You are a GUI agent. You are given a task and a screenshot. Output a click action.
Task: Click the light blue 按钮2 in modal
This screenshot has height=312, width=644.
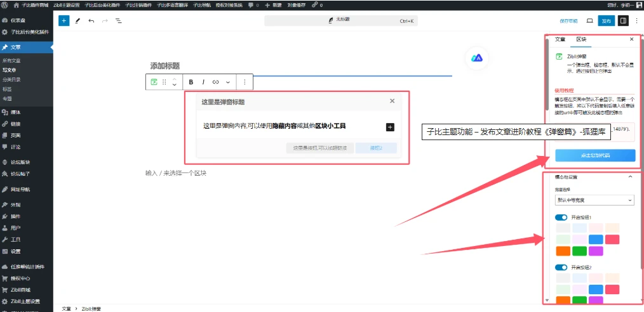coord(376,148)
